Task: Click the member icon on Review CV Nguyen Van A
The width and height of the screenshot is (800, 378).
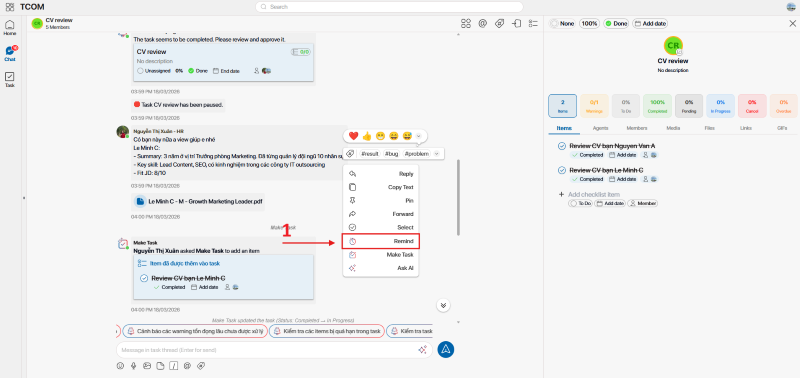Action: coord(645,155)
